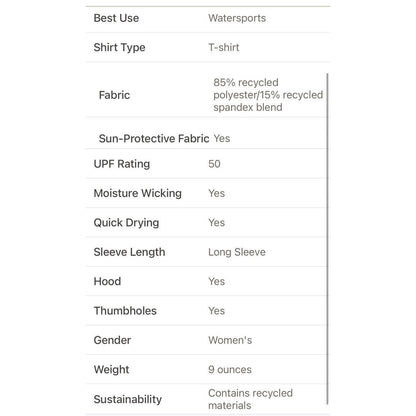Viewport: 416px width, 416px height.
Task: Select the T-shirt value text
Action: pyautogui.click(x=224, y=47)
